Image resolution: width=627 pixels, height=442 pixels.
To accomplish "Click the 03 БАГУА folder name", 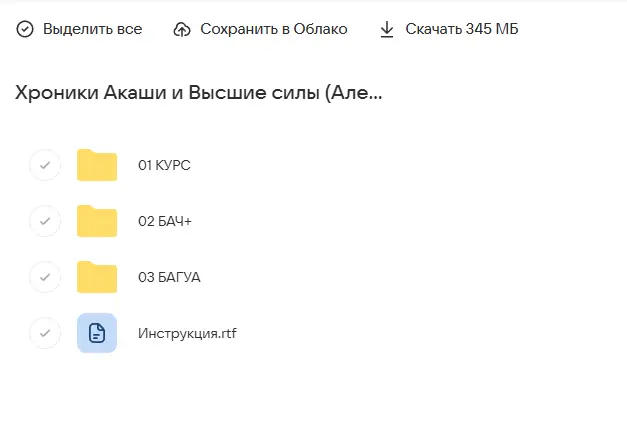I will pyautogui.click(x=169, y=277).
